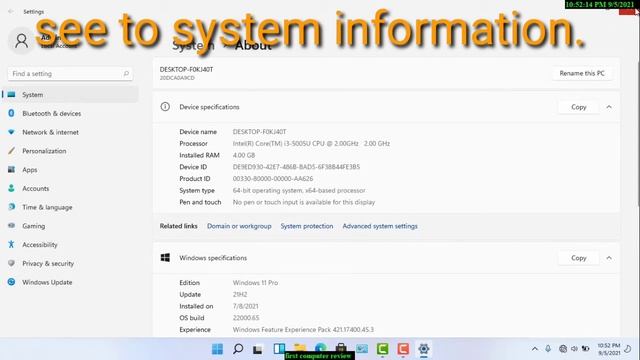This screenshot has width=640, height=360.
Task: Open the Gaming settings page
Action: [x=70, y=226]
